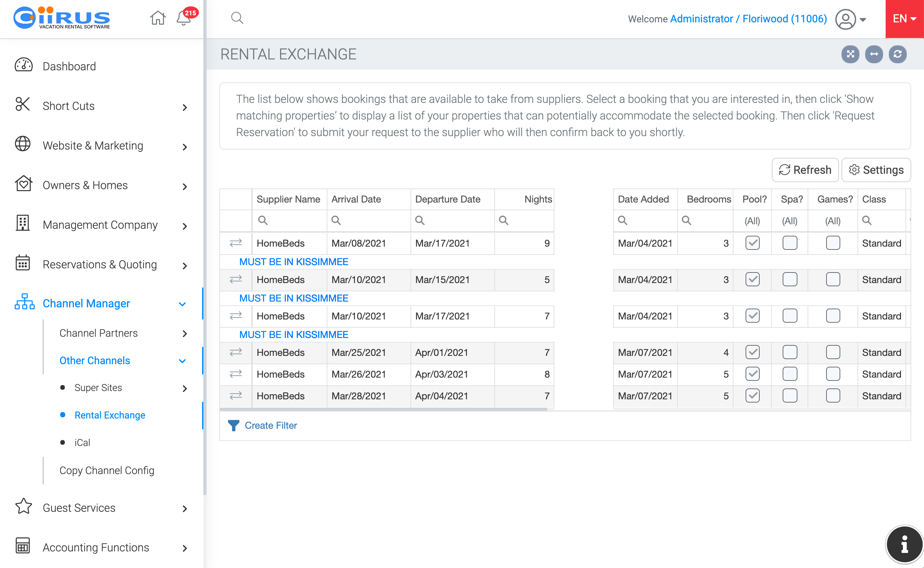The image size is (924, 568).
Task: Click the grid horizontal scrollbar
Action: click(383, 409)
